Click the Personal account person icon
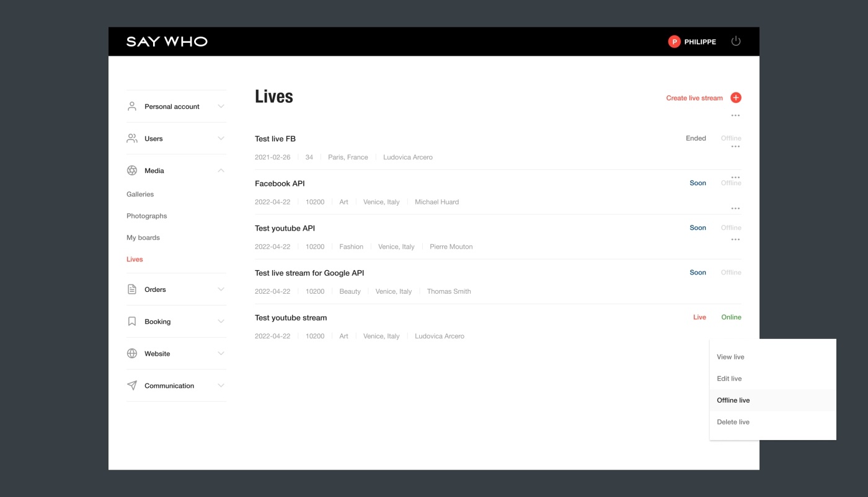 click(x=132, y=107)
